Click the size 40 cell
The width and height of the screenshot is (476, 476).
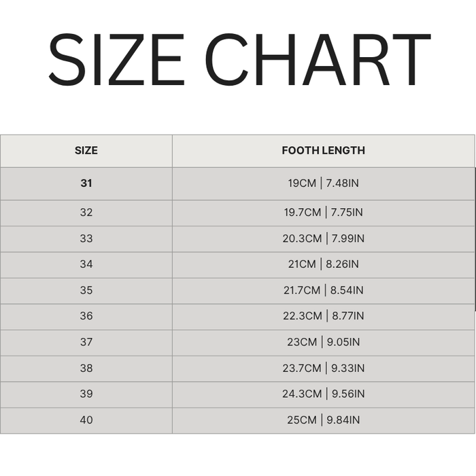(86, 420)
